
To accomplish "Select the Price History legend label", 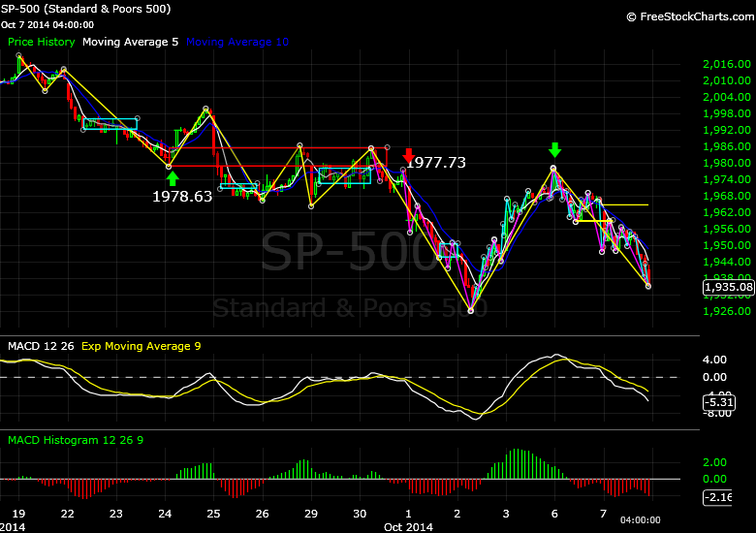I will (41, 42).
